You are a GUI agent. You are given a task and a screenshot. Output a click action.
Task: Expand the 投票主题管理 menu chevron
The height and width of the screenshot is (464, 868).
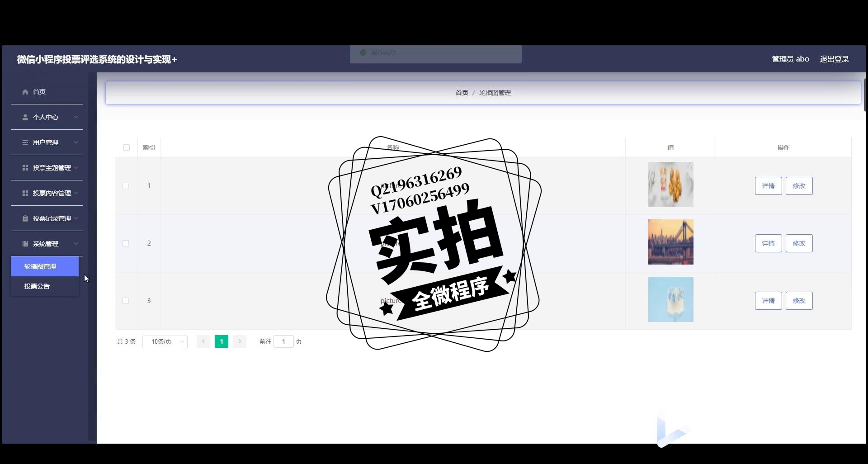(x=76, y=168)
